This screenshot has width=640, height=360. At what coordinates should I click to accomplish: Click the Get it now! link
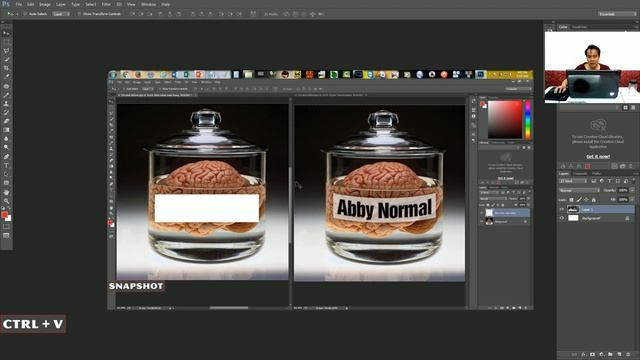598,156
